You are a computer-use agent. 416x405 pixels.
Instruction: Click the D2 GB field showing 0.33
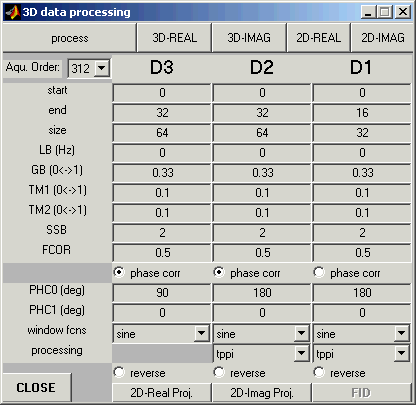point(262,173)
